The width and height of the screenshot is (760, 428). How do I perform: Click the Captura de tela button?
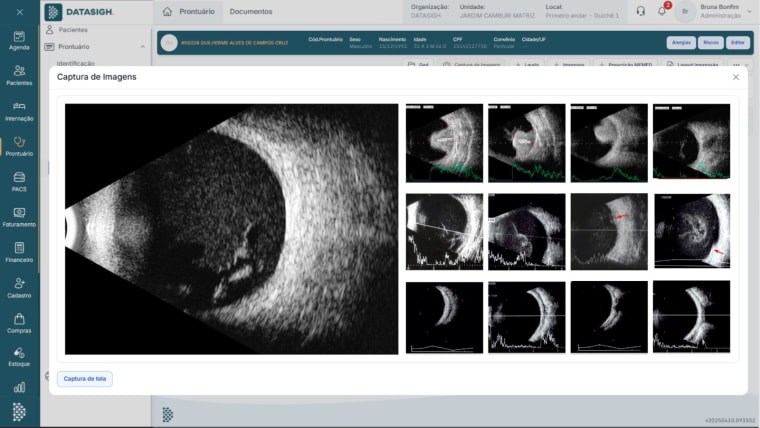tap(85, 379)
